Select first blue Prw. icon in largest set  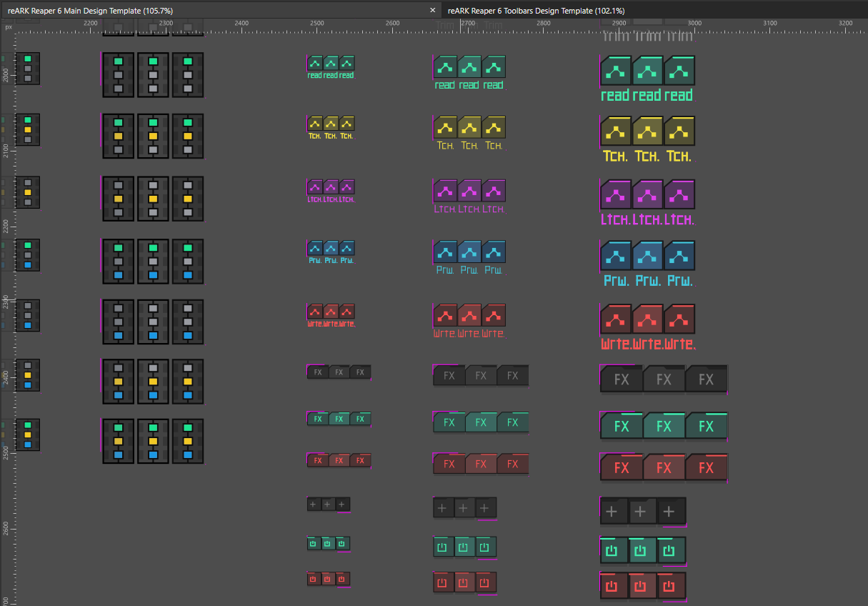coord(616,256)
